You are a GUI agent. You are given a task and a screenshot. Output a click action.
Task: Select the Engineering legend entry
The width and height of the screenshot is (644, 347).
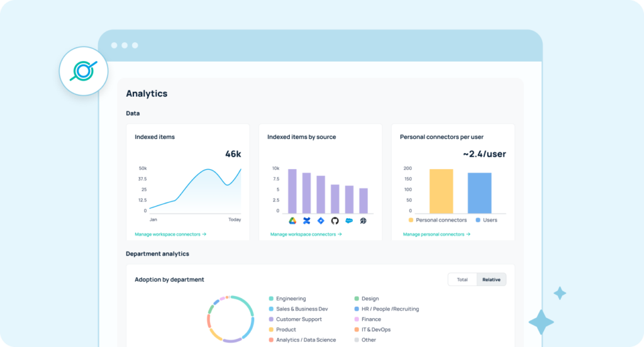coord(291,299)
